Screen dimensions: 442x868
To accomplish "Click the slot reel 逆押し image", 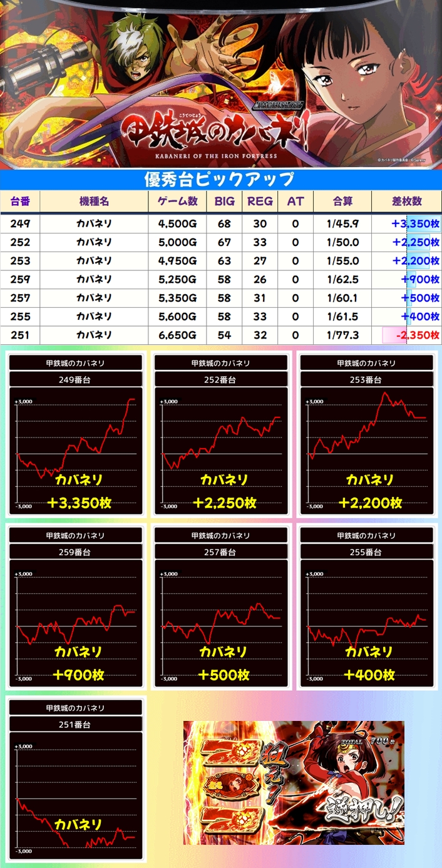I will pos(294,782).
